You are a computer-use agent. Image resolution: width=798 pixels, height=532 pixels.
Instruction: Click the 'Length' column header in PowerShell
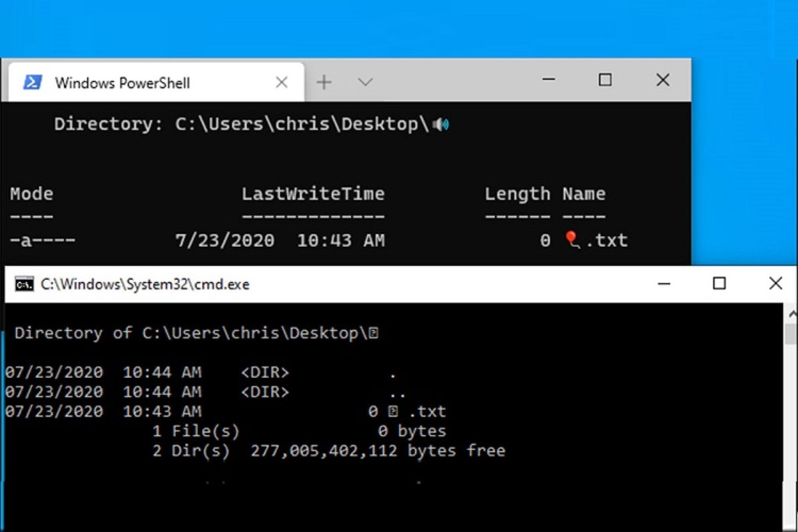(x=517, y=195)
